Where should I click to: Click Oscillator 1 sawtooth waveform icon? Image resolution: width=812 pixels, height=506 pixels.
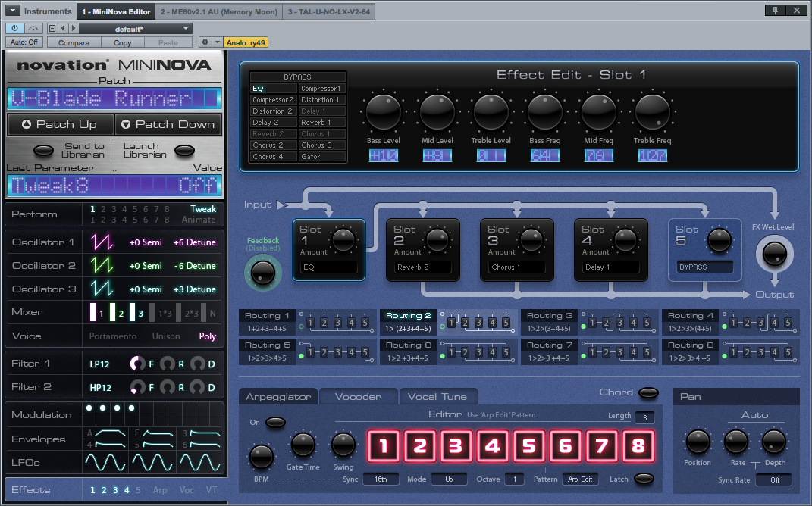coord(102,242)
